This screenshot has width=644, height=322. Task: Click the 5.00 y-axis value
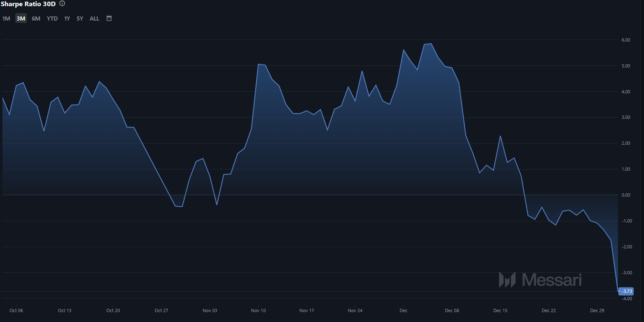[626, 66]
